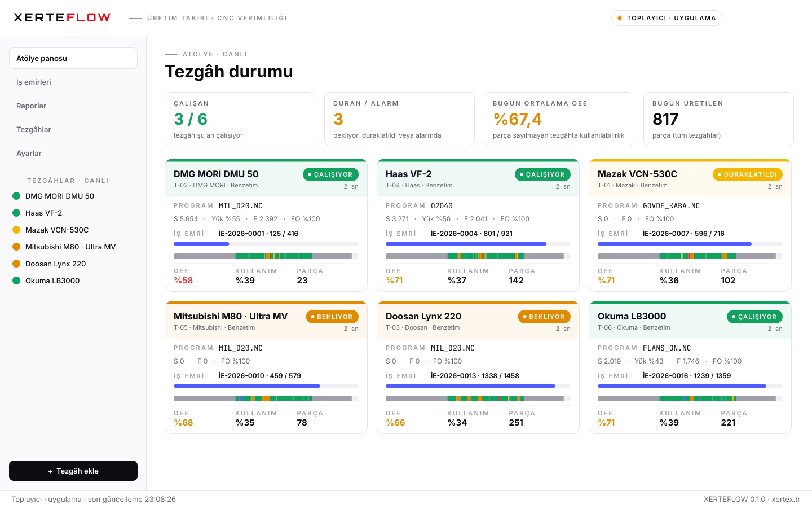Image resolution: width=812 pixels, height=508 pixels.
Task: Click work order İE-2026-0010 · 459 / 579
Action: pyautogui.click(x=260, y=375)
